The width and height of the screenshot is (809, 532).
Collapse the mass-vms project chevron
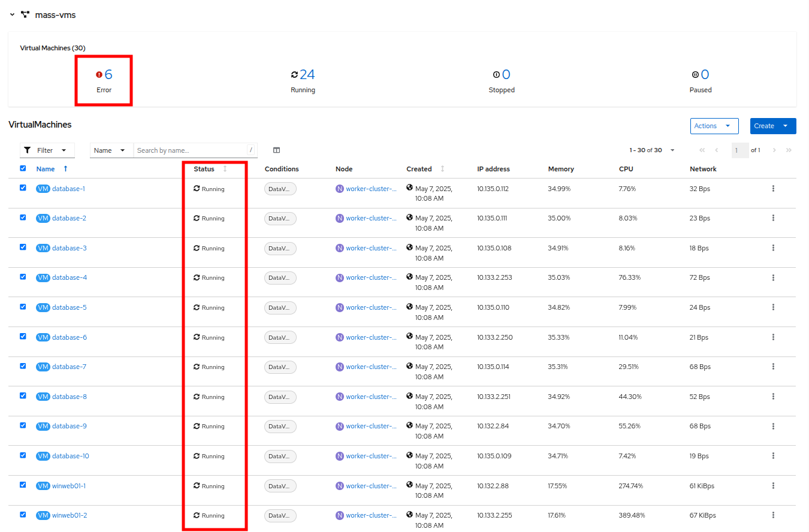tap(12, 14)
